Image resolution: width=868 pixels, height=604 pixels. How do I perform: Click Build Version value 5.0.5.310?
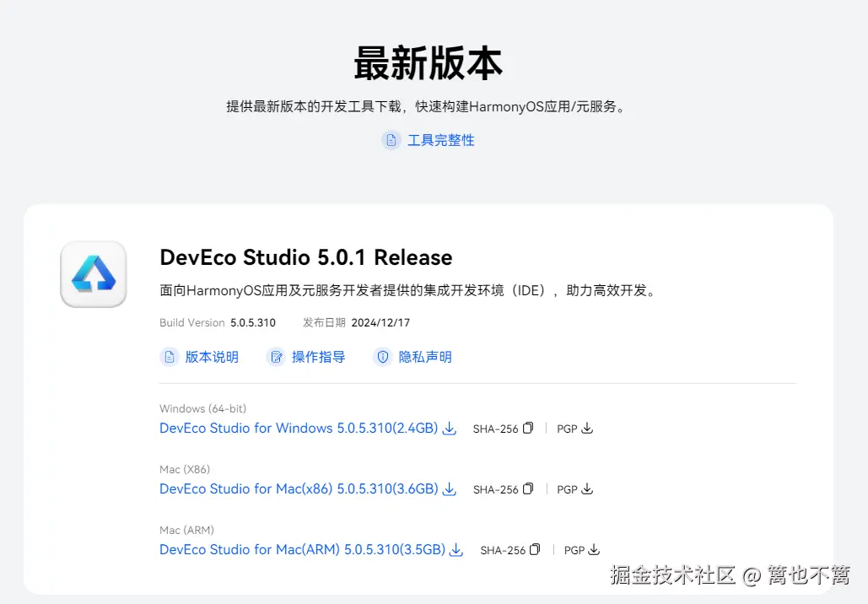pyautogui.click(x=253, y=323)
